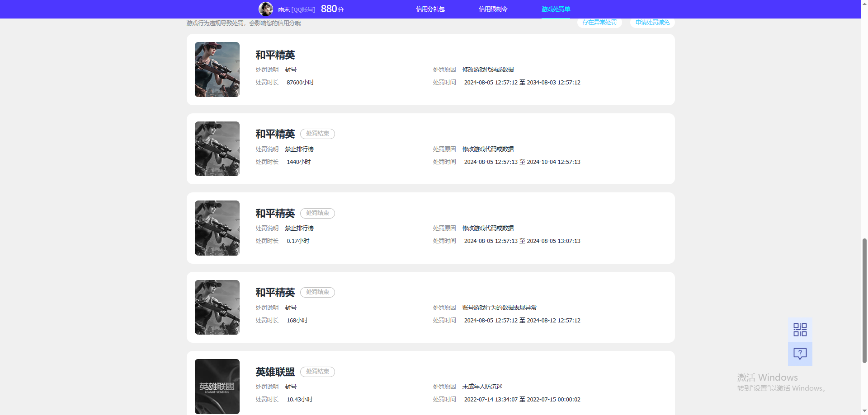Click the time range ending 2024-08-05 13:07:13
Screen dimensions: 868x415
coord(522,241)
